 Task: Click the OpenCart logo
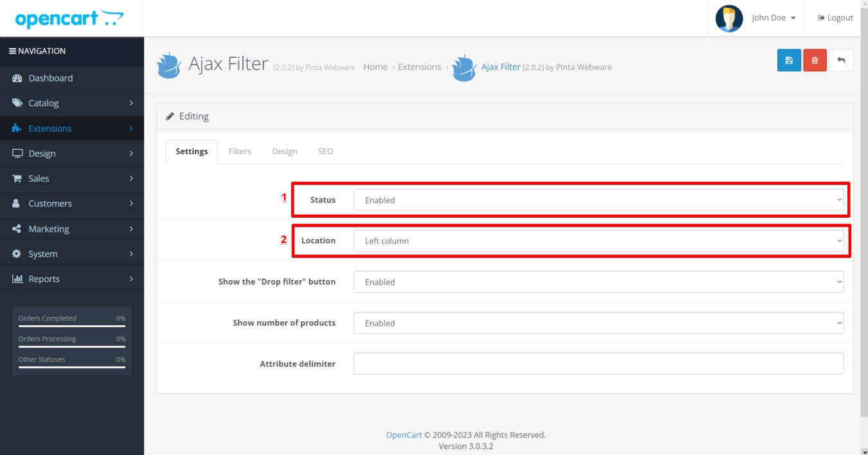coord(69,18)
